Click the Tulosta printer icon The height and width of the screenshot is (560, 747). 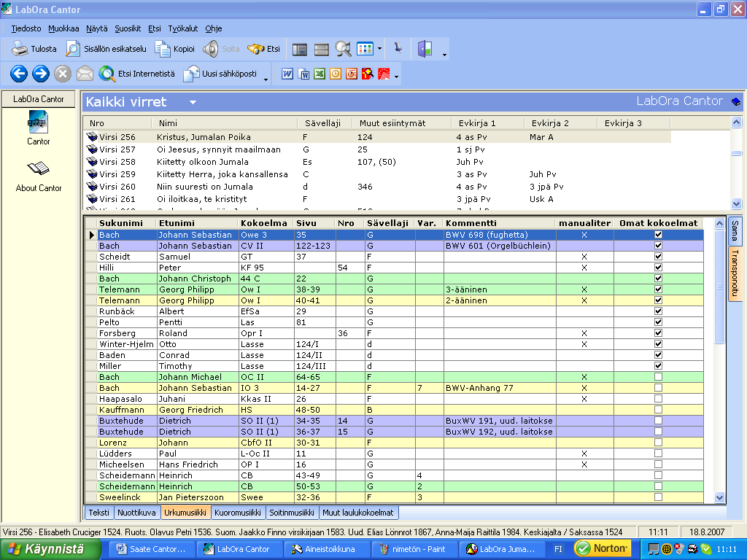click(x=20, y=49)
